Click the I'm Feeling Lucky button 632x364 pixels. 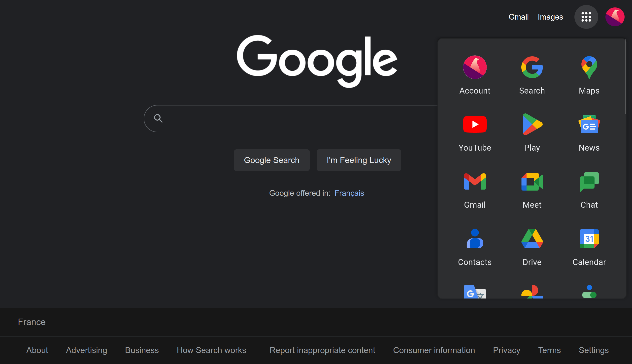tap(359, 160)
